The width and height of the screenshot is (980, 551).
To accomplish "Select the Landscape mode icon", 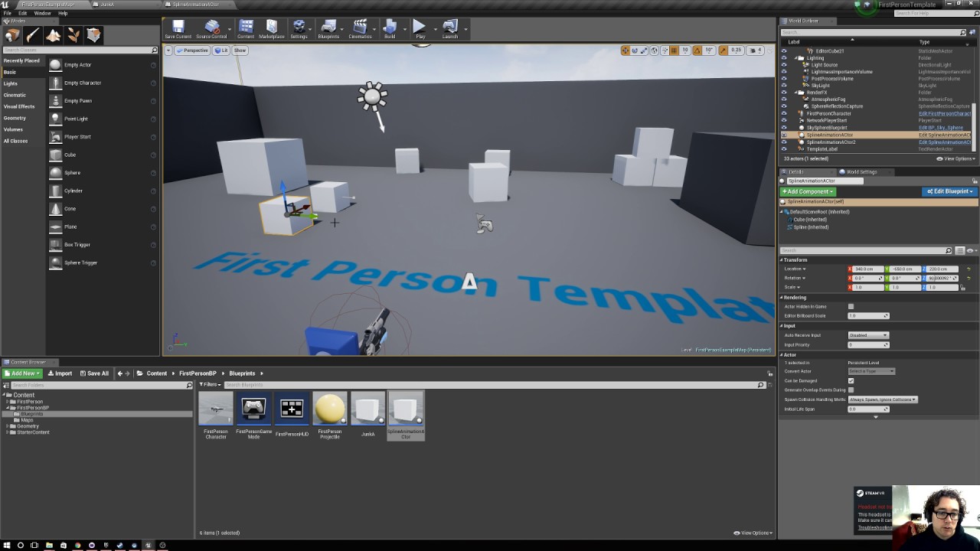I will point(53,35).
